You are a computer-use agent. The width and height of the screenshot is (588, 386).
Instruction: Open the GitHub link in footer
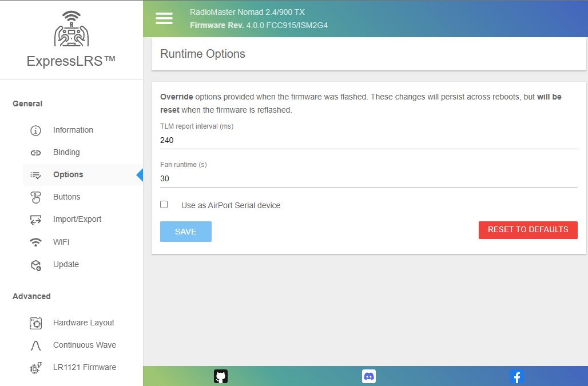[221, 376]
